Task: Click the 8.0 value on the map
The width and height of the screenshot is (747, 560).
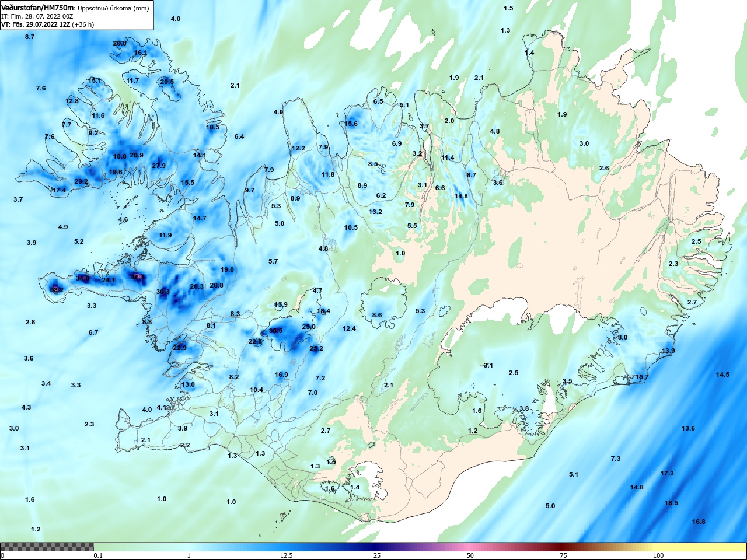Action: [623, 337]
